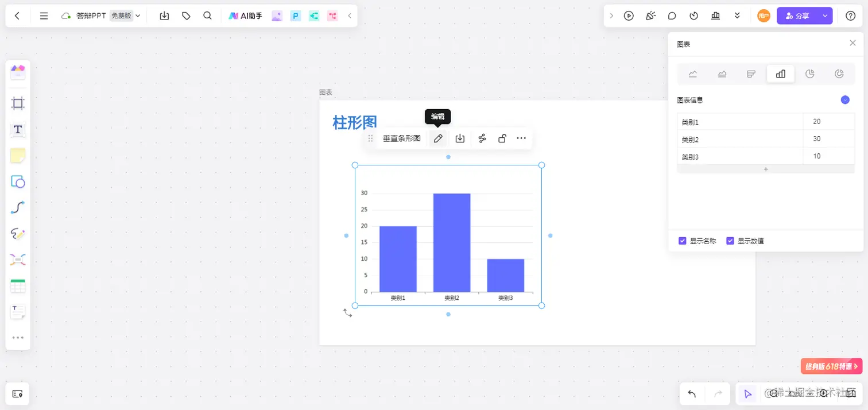Expand the right toolbar with right chevron
Viewport: 868px width, 410px height.
tap(611, 16)
